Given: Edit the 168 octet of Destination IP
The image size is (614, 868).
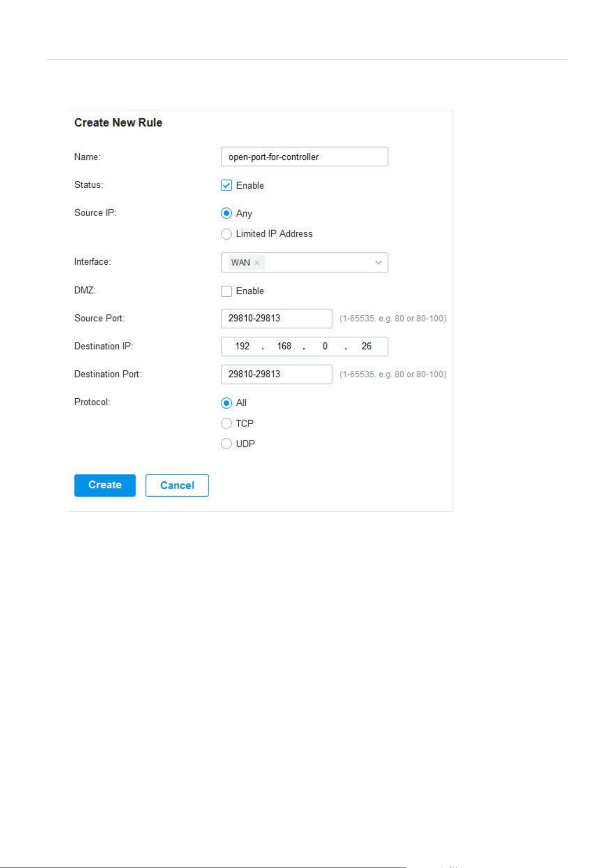Looking at the screenshot, I should 284,346.
